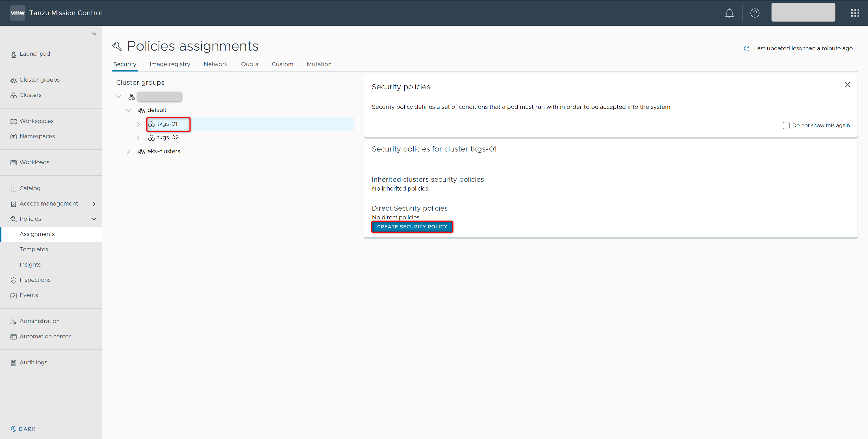Collapse the sidebar with double-chevron icon
This screenshot has width=868, height=439.
(x=94, y=33)
